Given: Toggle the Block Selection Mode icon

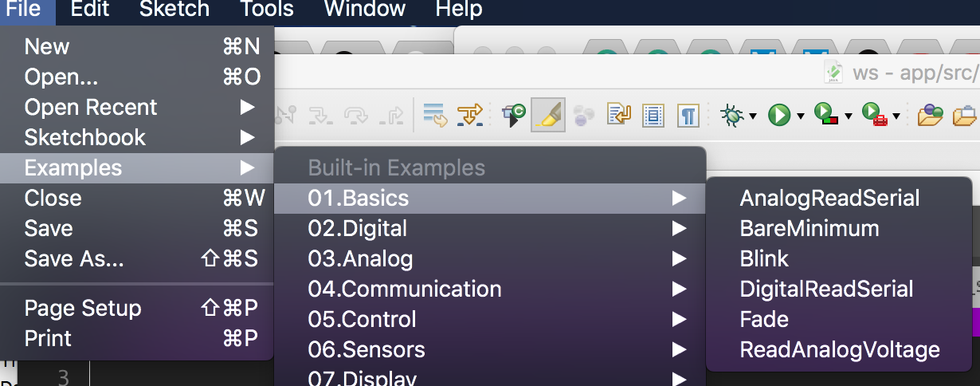Looking at the screenshot, I should pos(653,116).
